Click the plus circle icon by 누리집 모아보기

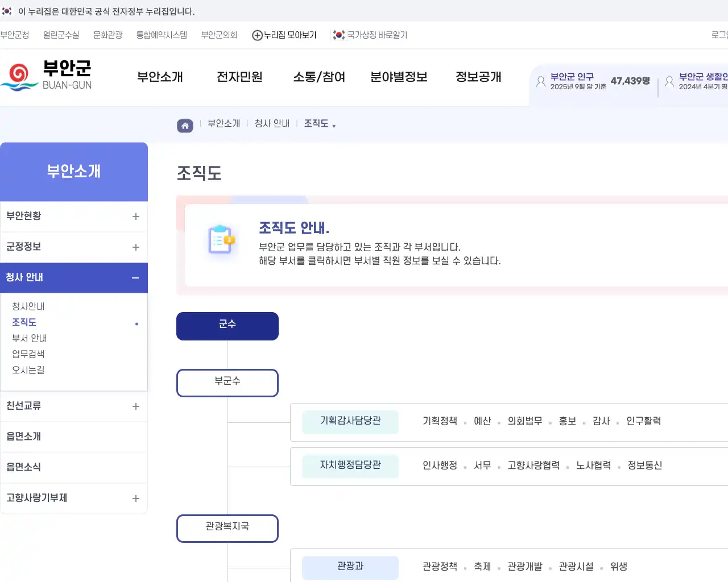[x=257, y=35]
